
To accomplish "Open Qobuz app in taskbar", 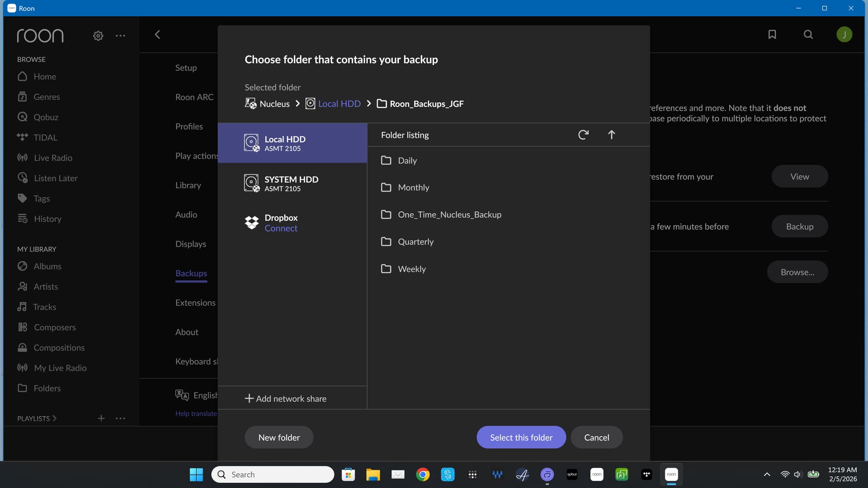I will pyautogui.click(x=572, y=474).
